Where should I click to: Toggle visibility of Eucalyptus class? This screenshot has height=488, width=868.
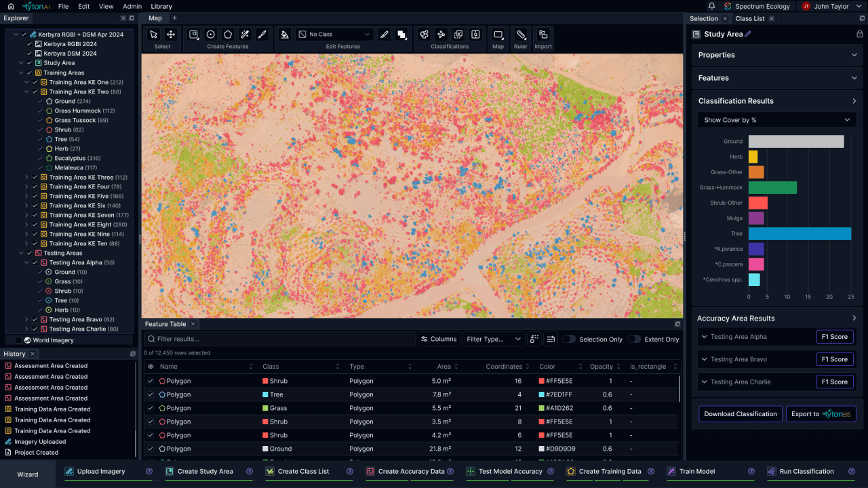click(x=40, y=158)
